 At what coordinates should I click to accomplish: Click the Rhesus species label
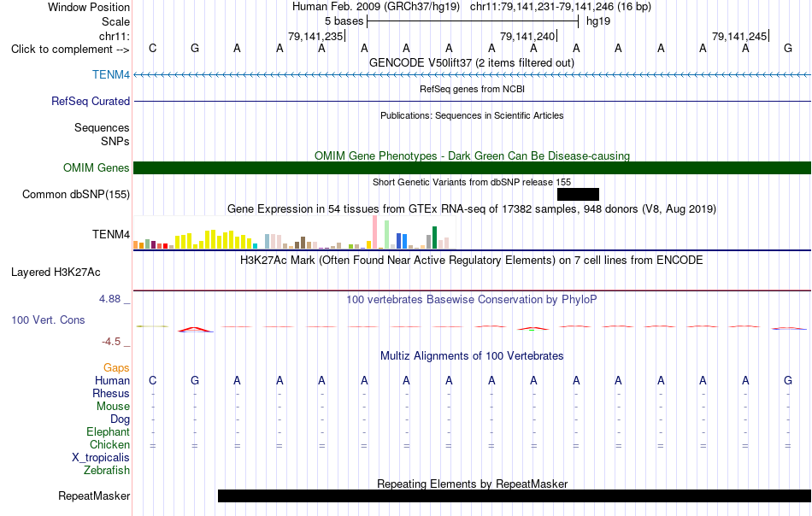[x=111, y=393]
